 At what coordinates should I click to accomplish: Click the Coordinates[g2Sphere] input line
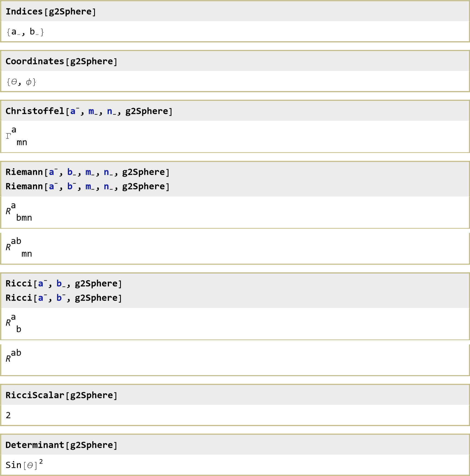tap(61, 61)
